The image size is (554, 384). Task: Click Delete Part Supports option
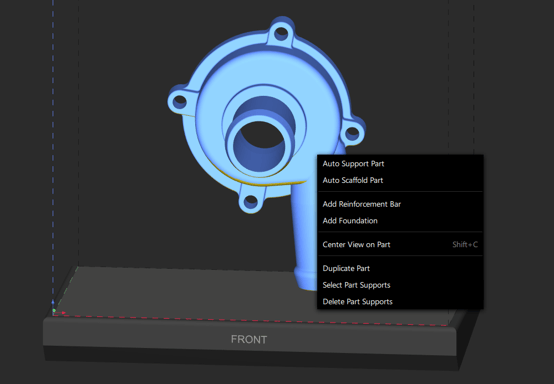pyautogui.click(x=400, y=302)
